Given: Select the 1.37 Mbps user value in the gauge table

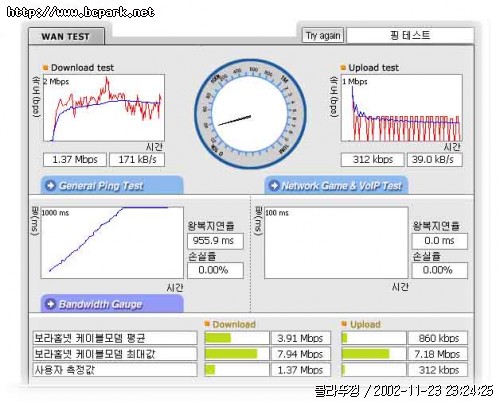Looking at the screenshot, I should [x=301, y=370].
